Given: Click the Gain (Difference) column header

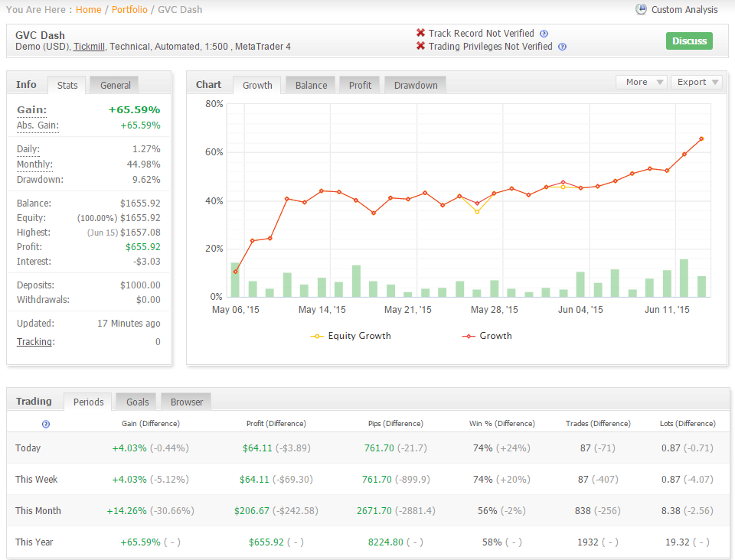Looking at the screenshot, I should (x=151, y=423).
